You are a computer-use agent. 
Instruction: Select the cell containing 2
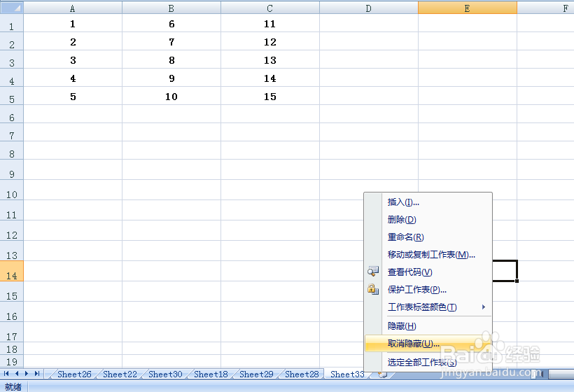point(73,41)
